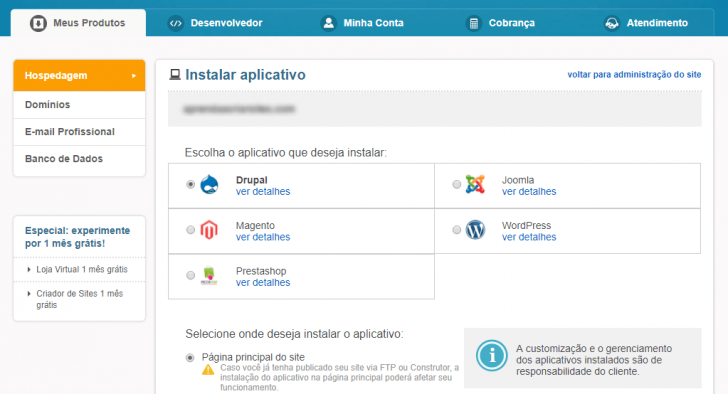Click the Minha Conta person icon
The height and width of the screenshot is (394, 728).
point(328,23)
